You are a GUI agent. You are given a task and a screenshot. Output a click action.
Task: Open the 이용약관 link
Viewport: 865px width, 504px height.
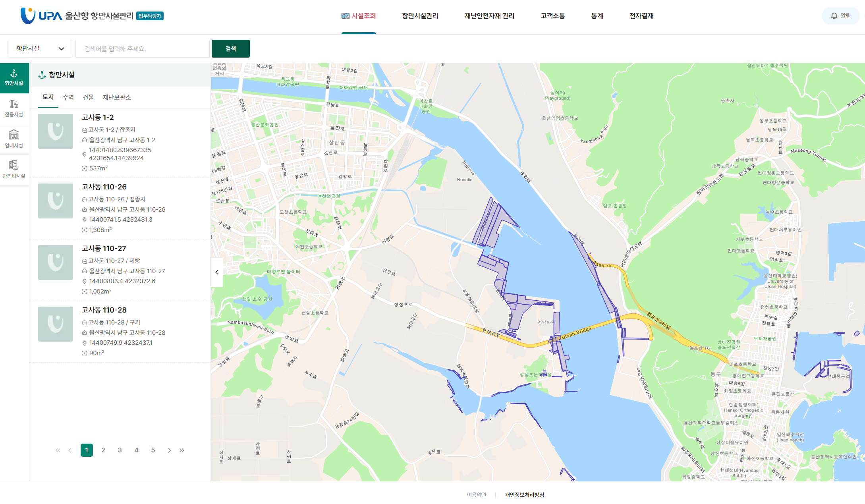coord(477,495)
